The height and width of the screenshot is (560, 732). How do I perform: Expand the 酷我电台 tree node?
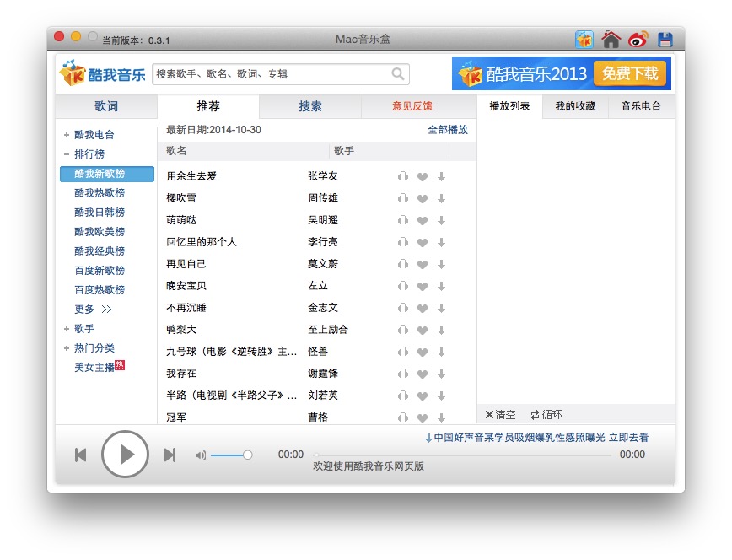tap(67, 135)
